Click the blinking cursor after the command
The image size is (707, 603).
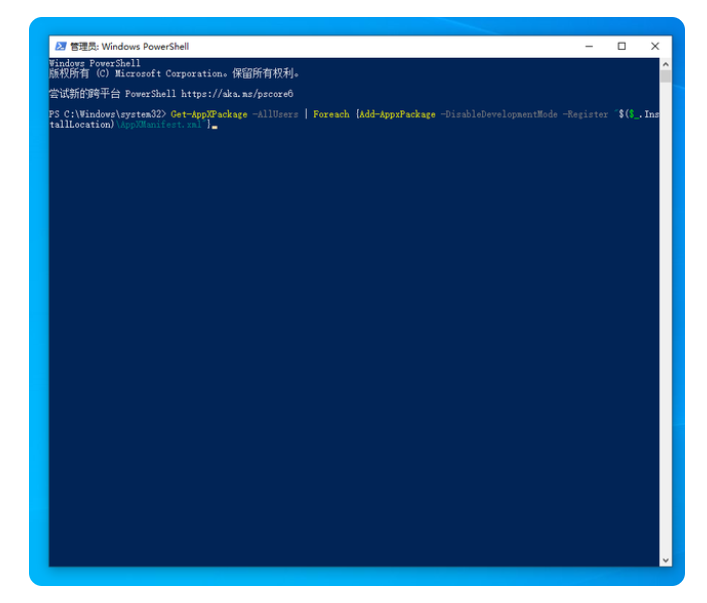click(x=214, y=126)
